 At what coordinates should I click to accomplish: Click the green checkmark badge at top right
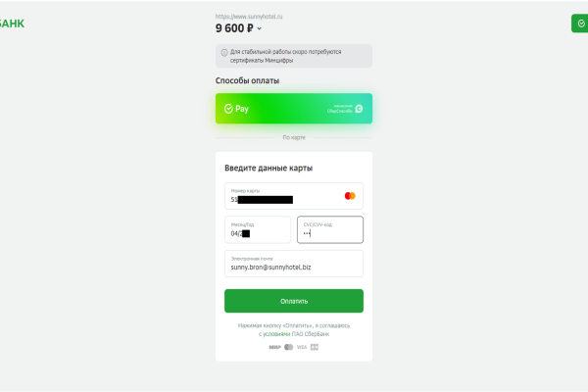[579, 23]
